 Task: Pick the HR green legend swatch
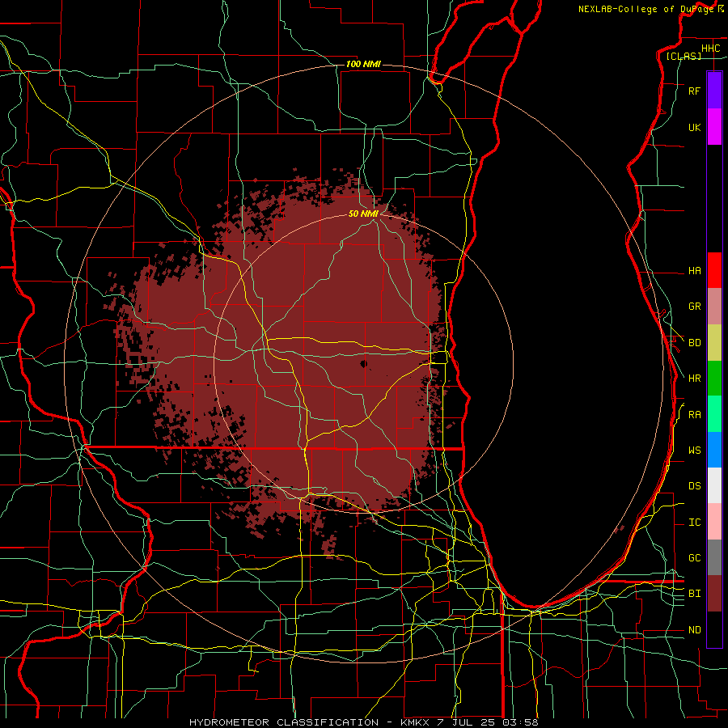714,379
